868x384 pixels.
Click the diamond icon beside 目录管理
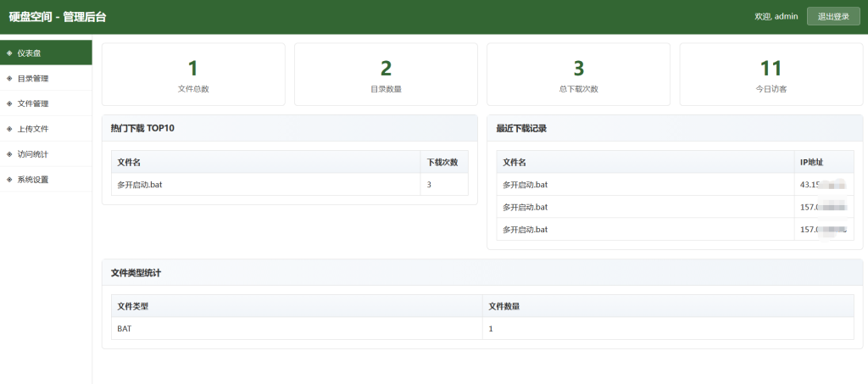click(9, 78)
